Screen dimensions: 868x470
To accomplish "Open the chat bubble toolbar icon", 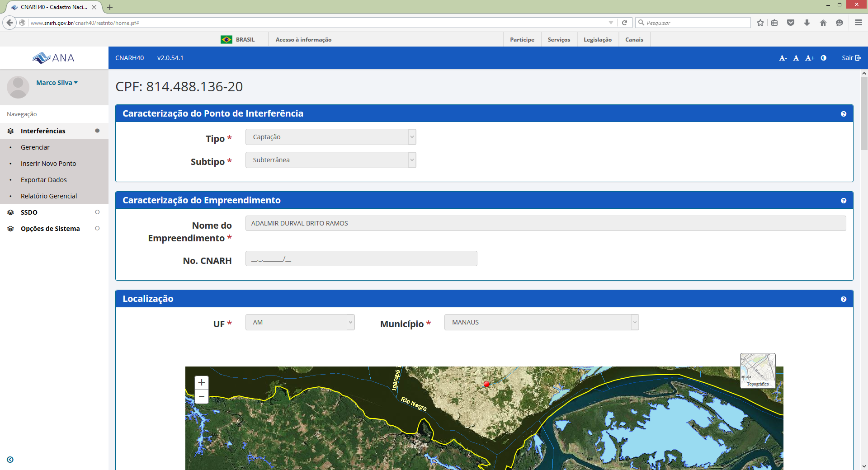I will 840,23.
